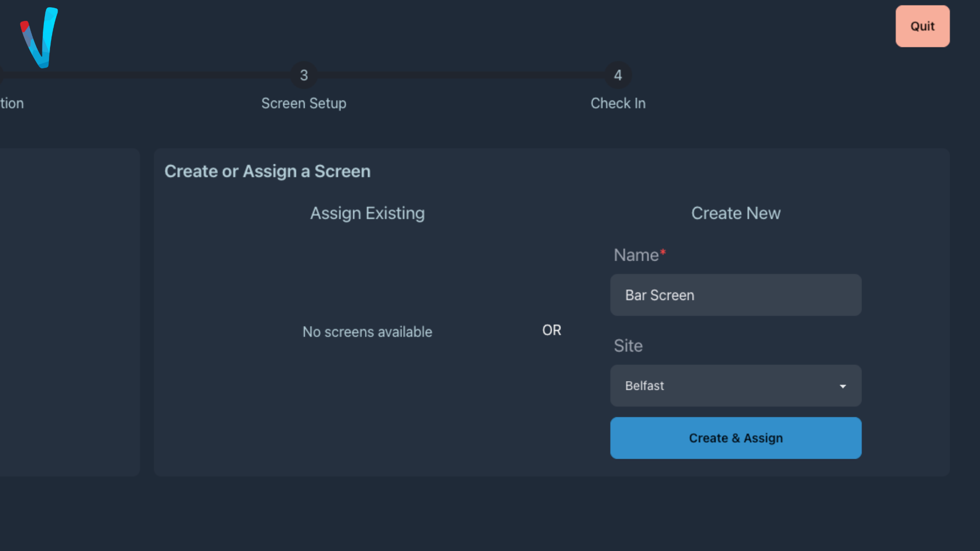Click the 'Create or Assign a Screen' heading

click(x=267, y=171)
